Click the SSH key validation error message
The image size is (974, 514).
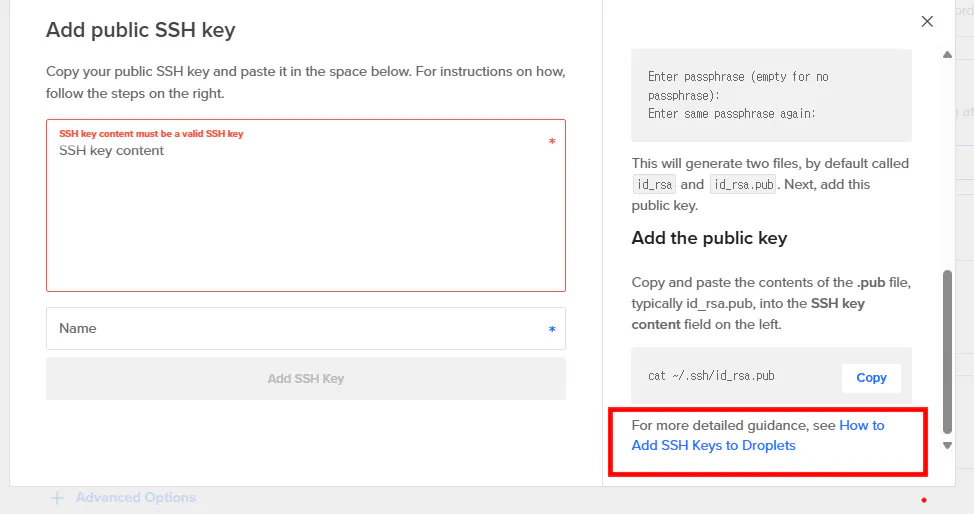coord(151,134)
